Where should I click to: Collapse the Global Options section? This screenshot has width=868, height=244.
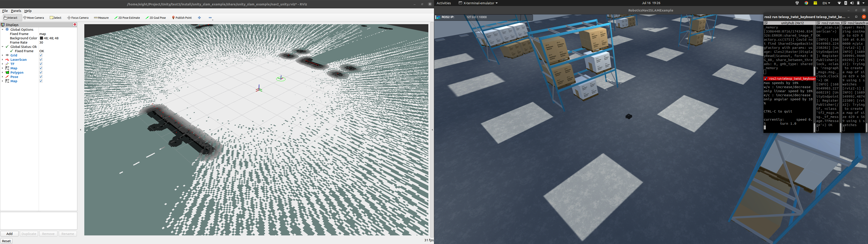coord(3,30)
